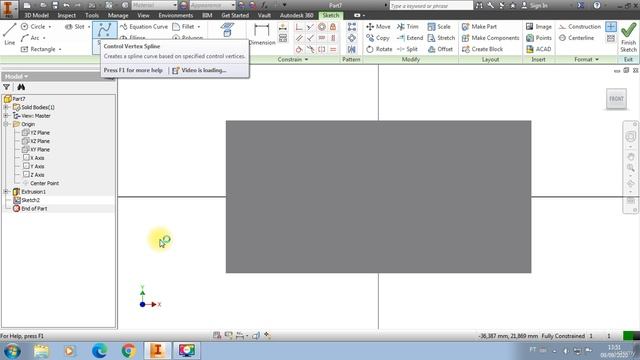The height and width of the screenshot is (360, 640).
Task: Open the Inspect tab
Action: tap(67, 16)
